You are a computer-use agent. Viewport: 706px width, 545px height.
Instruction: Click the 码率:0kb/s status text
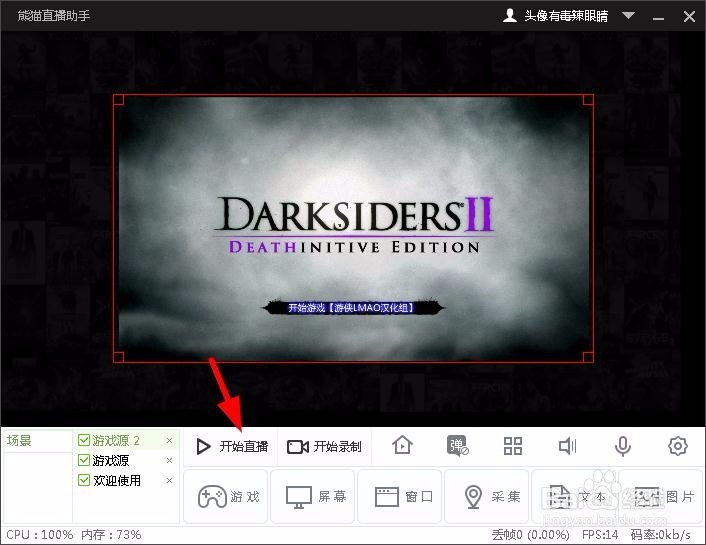pyautogui.click(x=661, y=535)
